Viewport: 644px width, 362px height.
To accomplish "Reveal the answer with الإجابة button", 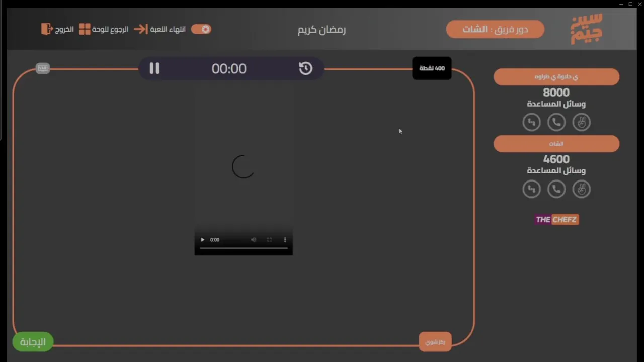I will [x=33, y=342].
